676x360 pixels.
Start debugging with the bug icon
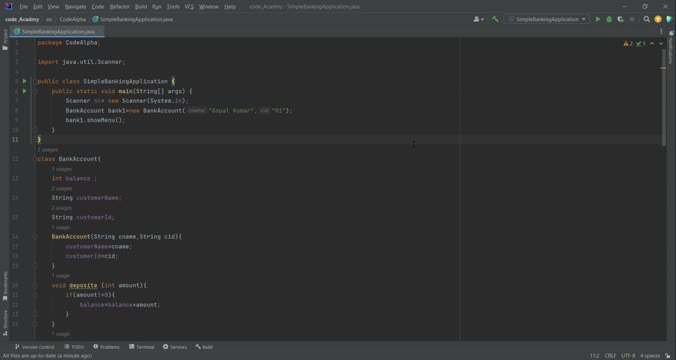[609, 19]
